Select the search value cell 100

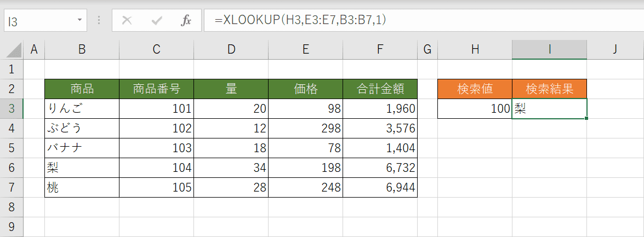(475, 109)
